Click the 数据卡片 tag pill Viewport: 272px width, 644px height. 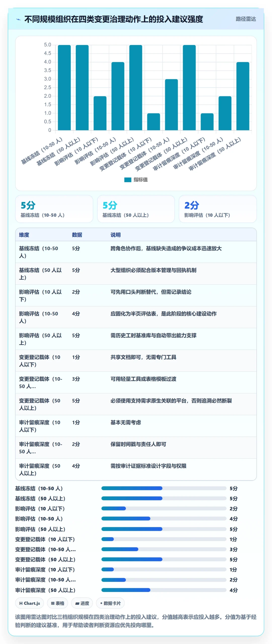(110, 603)
